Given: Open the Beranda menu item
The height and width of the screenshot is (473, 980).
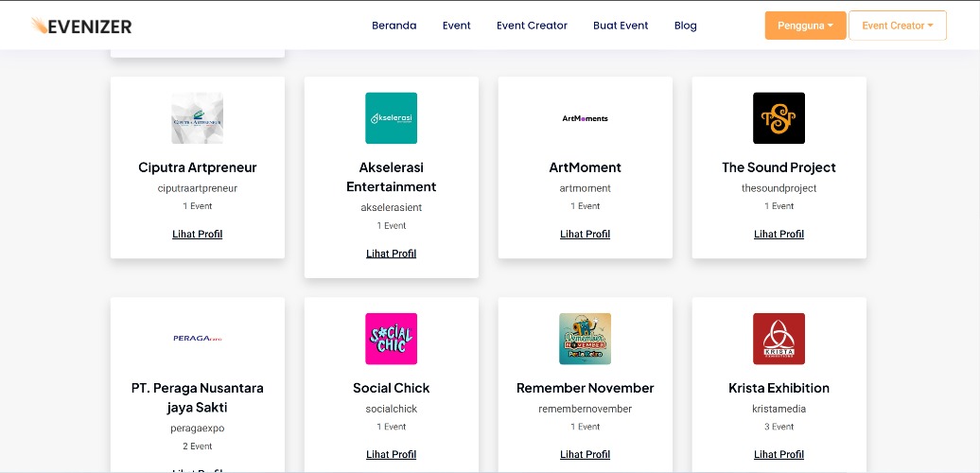Looking at the screenshot, I should pos(394,26).
